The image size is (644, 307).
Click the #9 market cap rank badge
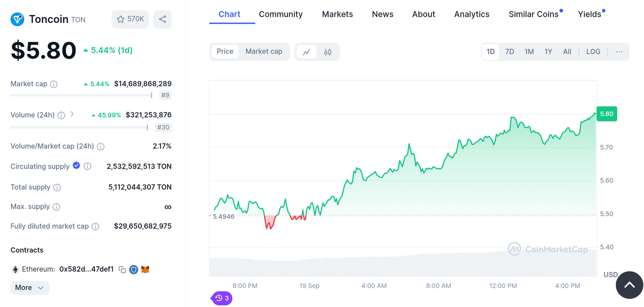pyautogui.click(x=165, y=95)
